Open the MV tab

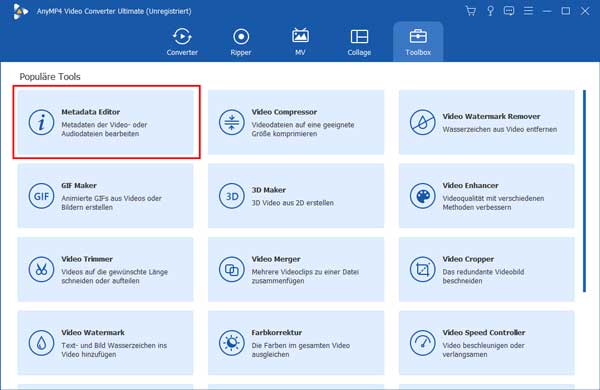point(300,42)
